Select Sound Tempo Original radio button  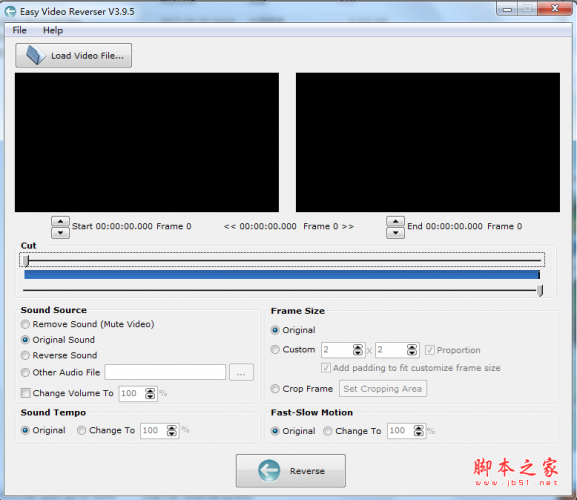(x=25, y=430)
